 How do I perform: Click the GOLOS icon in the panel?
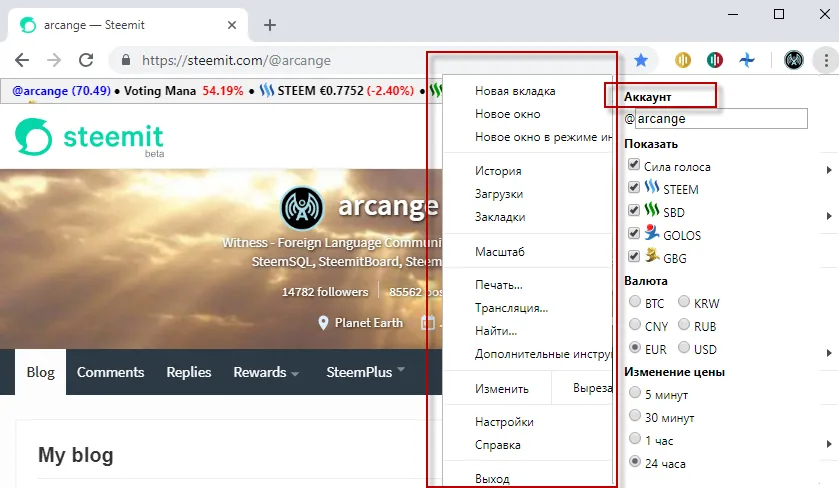coord(652,232)
